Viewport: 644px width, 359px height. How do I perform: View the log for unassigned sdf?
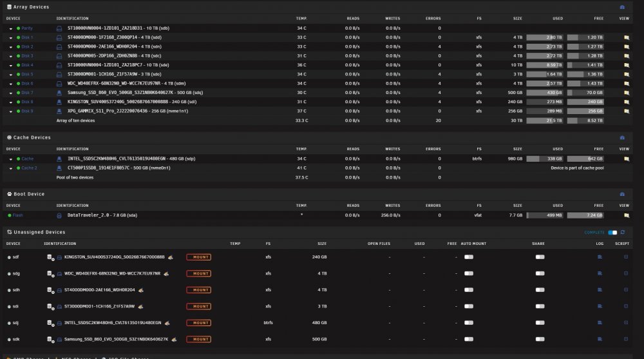tap(600, 257)
